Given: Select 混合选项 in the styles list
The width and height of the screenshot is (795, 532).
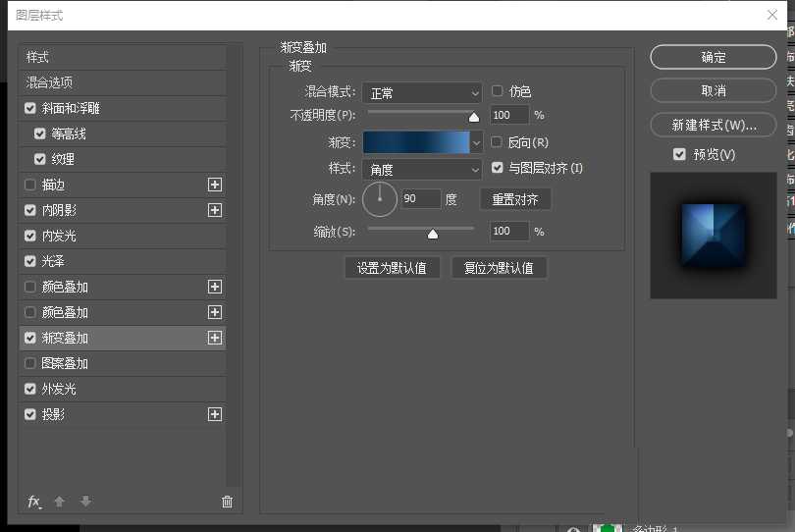Looking at the screenshot, I should pyautogui.click(x=49, y=82).
